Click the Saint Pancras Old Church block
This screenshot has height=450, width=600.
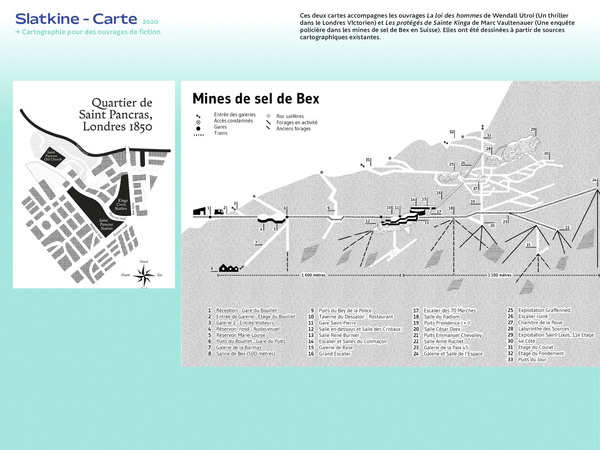coord(52,156)
